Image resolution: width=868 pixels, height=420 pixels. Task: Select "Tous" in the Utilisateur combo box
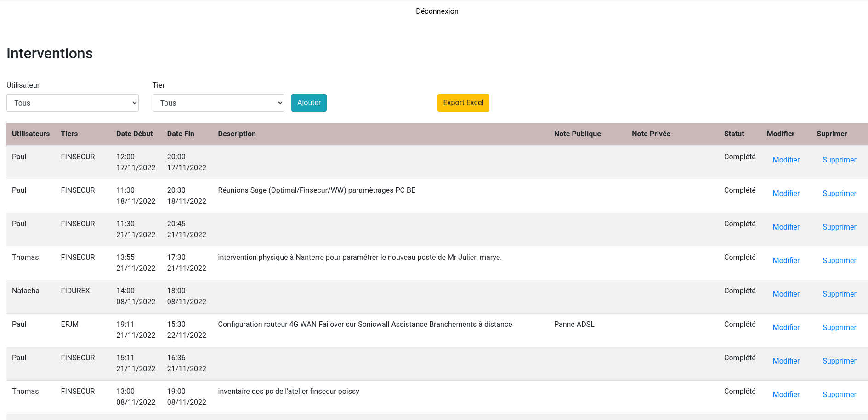pos(72,103)
